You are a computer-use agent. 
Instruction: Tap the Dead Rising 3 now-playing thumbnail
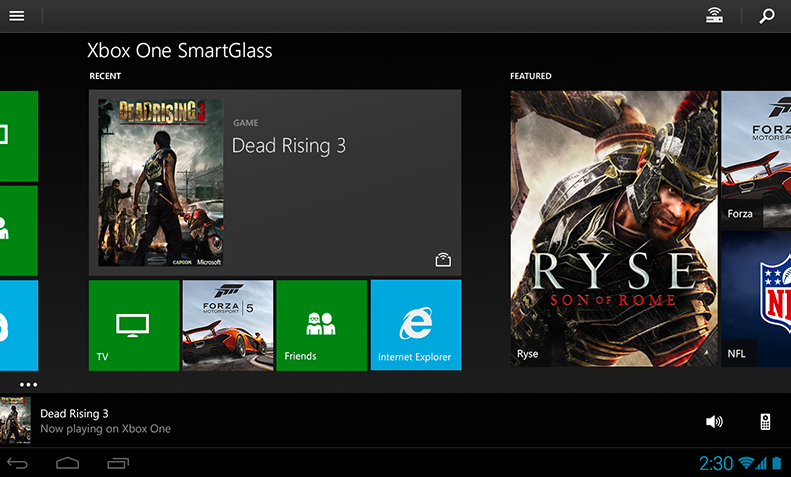[16, 421]
